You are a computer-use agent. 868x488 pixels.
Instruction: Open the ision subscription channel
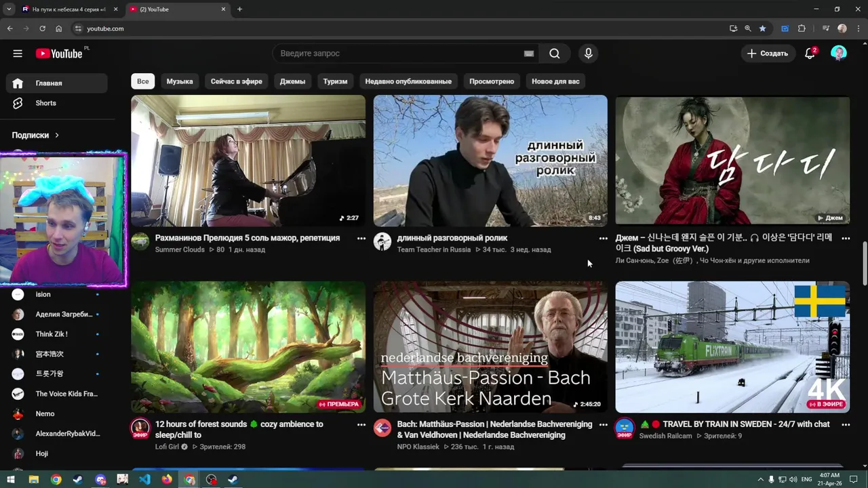pos(57,294)
